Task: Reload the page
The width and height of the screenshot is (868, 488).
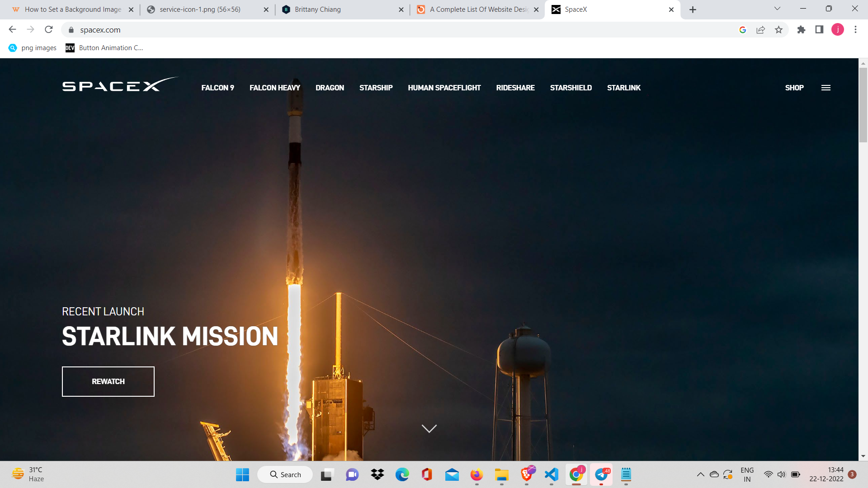Action: point(49,30)
